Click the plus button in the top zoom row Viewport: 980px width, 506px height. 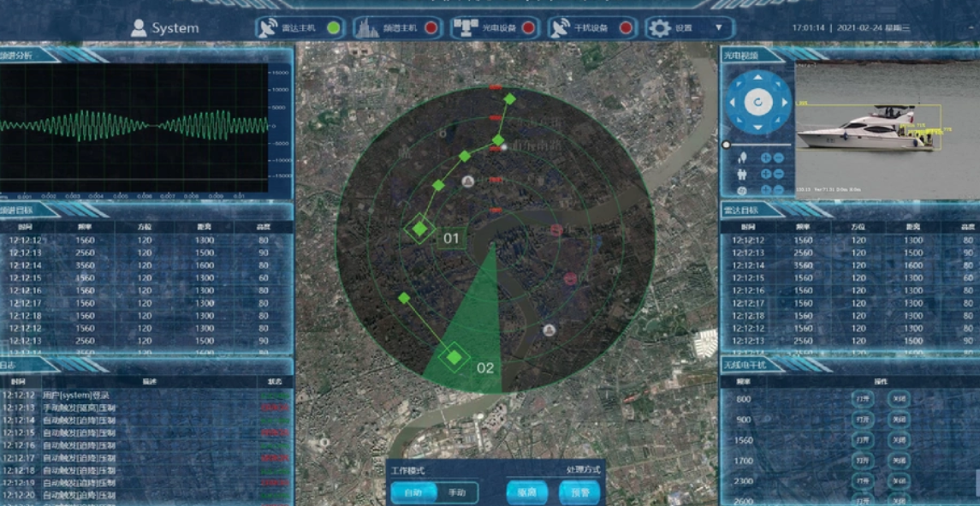[x=766, y=158]
